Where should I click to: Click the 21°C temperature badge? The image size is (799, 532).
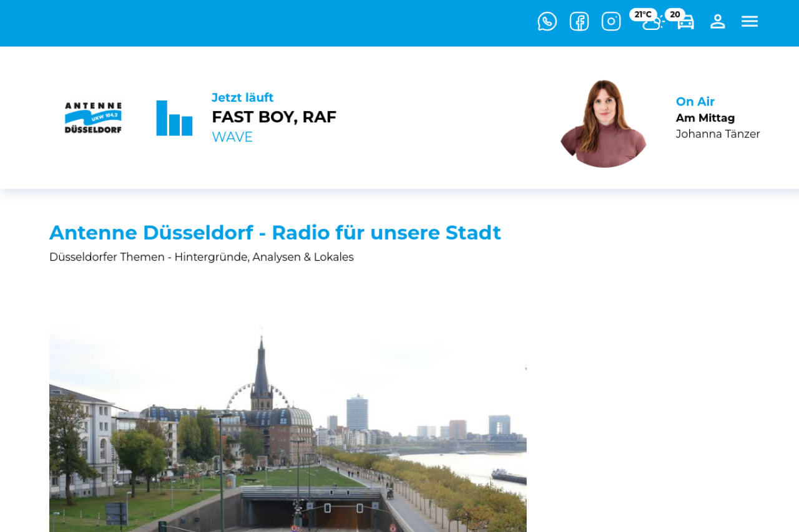pos(642,14)
